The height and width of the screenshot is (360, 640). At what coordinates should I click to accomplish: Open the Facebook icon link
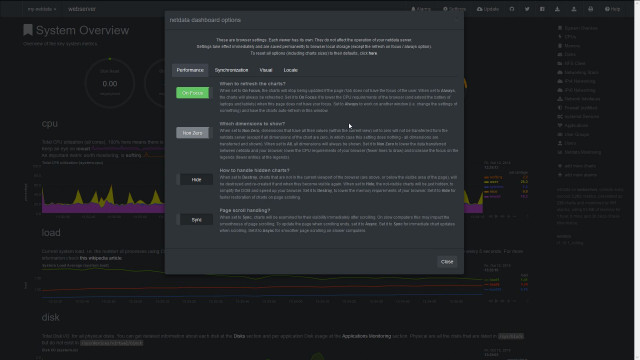coord(542,9)
